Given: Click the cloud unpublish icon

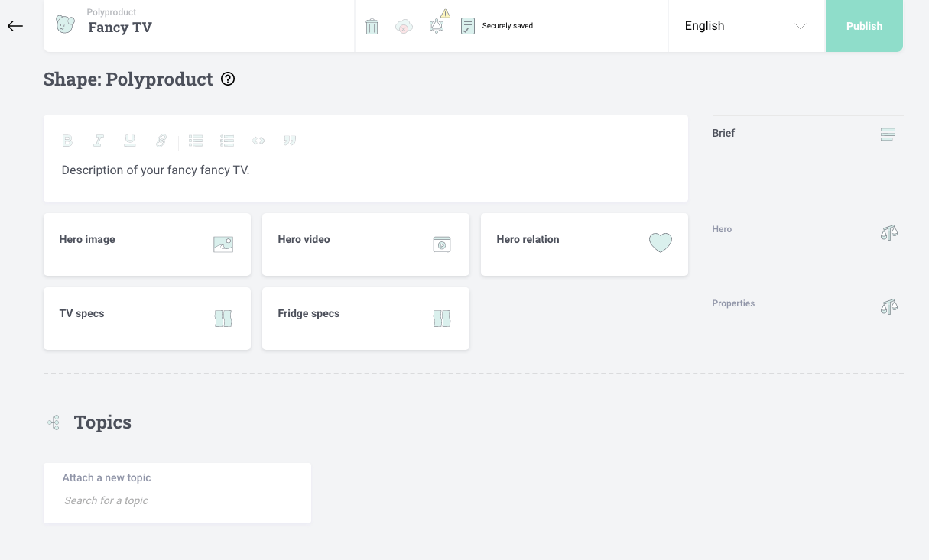Looking at the screenshot, I should [x=404, y=26].
